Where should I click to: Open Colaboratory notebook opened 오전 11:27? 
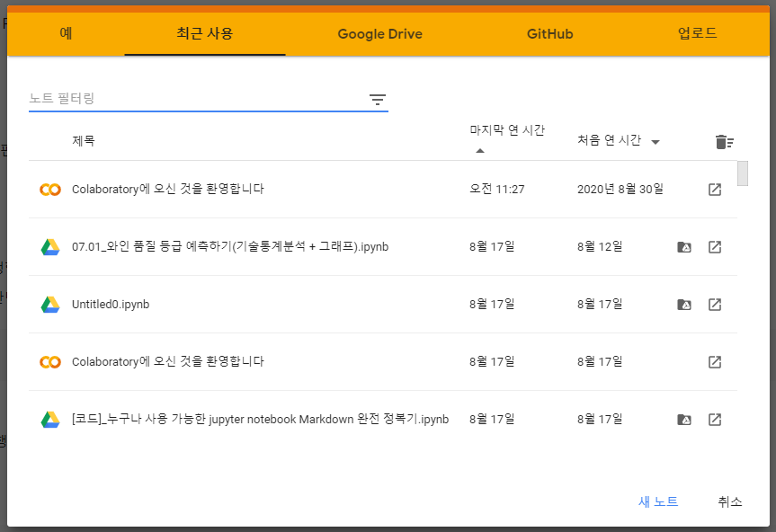(168, 189)
